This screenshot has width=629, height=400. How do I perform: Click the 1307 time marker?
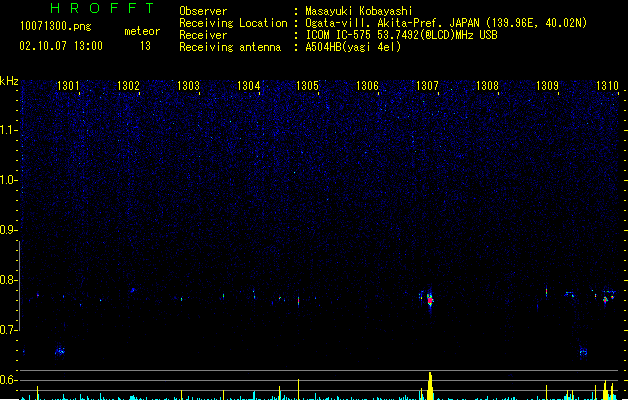[x=427, y=86]
